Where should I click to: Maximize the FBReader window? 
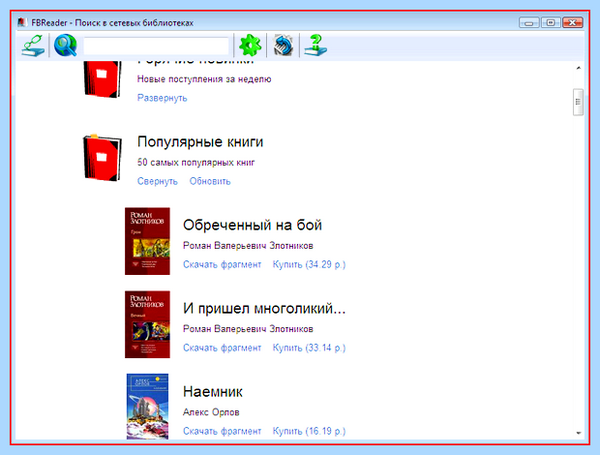point(550,23)
